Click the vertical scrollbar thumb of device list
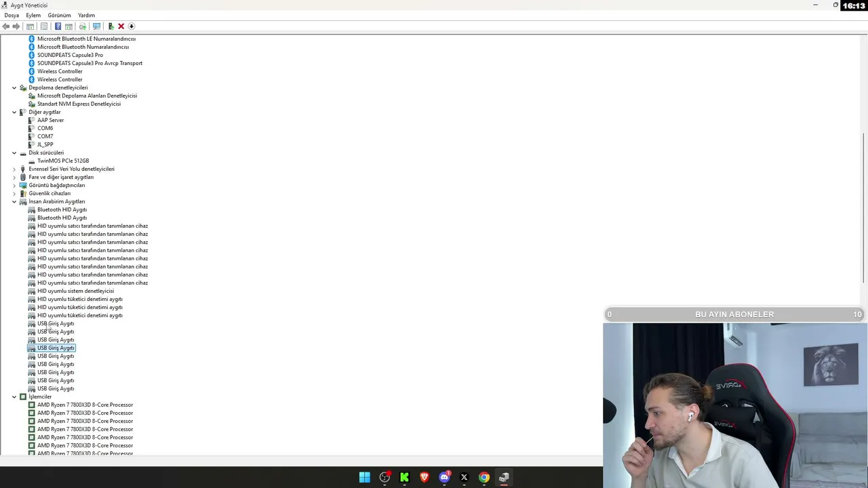Image resolution: width=868 pixels, height=488 pixels. [864, 208]
